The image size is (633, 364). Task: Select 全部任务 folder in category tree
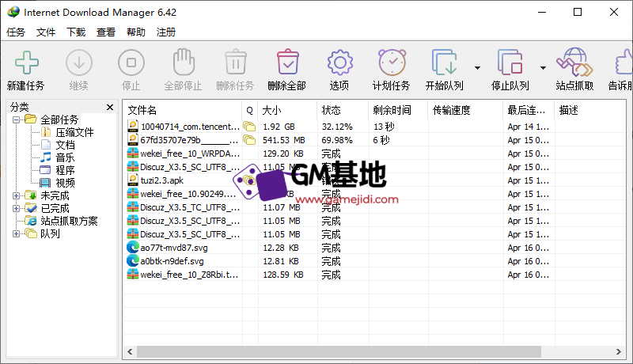(x=59, y=119)
